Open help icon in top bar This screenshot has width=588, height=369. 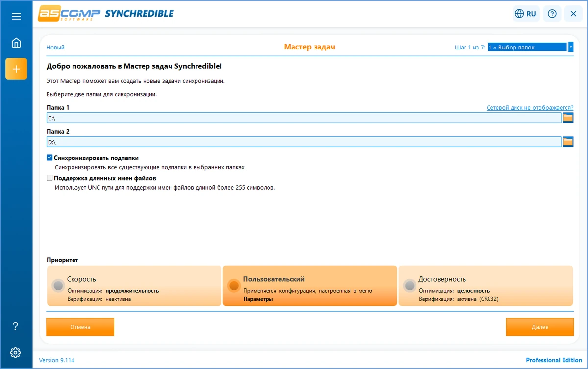coord(552,14)
